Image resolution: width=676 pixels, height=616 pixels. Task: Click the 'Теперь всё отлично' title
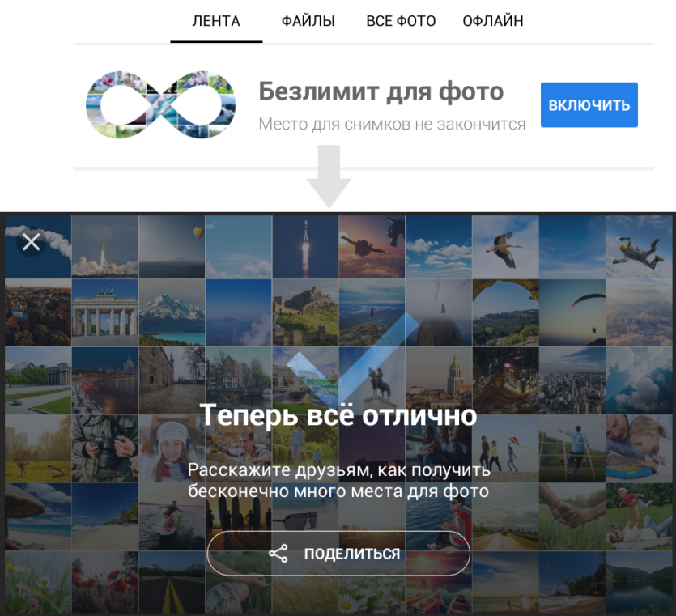point(338,415)
